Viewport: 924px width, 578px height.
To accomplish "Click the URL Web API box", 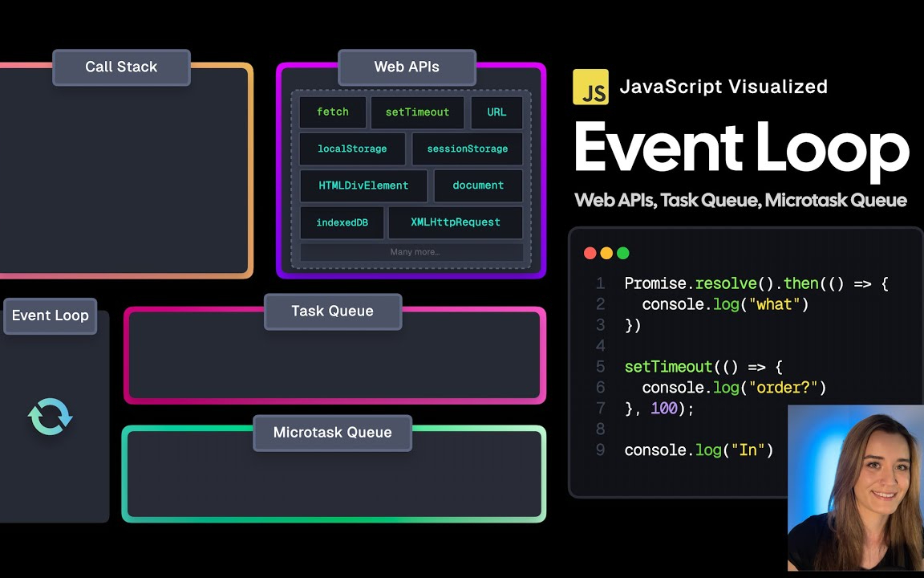I will [x=496, y=112].
